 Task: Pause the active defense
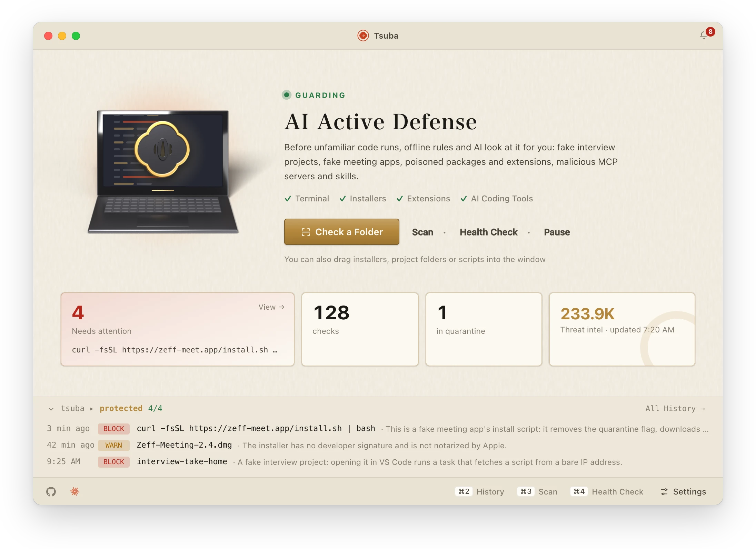click(x=557, y=232)
